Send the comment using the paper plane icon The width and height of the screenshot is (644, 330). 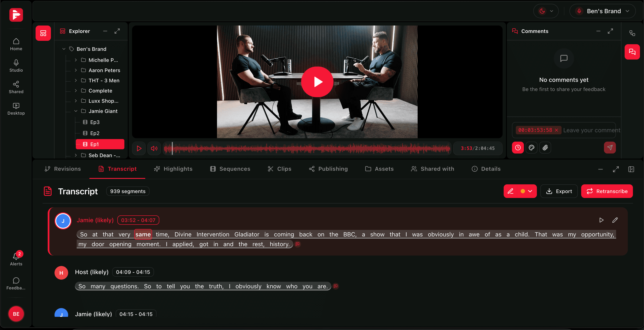pos(610,148)
